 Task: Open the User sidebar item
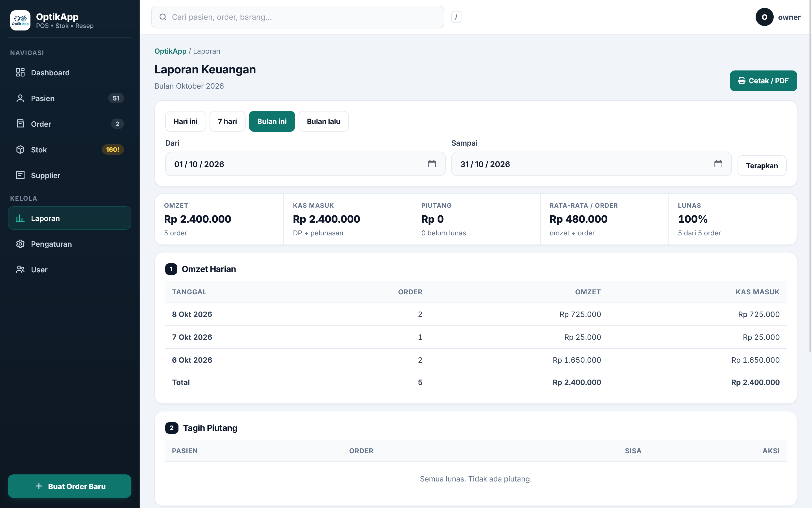69,270
